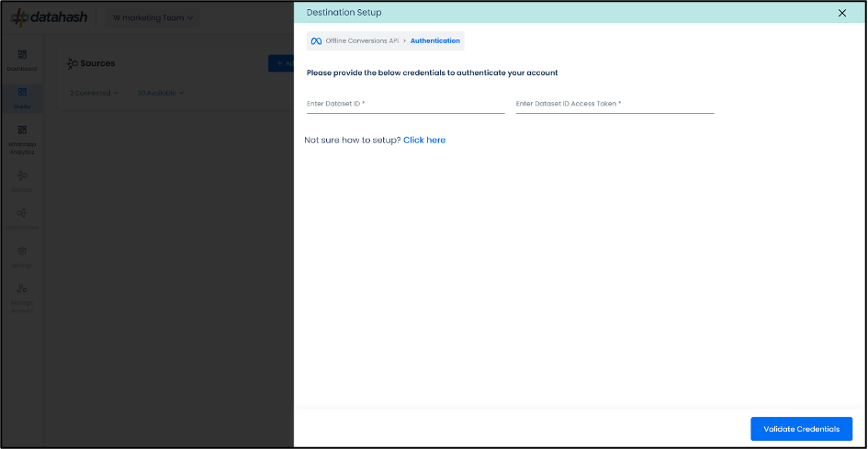Click the 'Please provide the below credentials' text
Viewport: 868px width, 449px height.
point(433,73)
